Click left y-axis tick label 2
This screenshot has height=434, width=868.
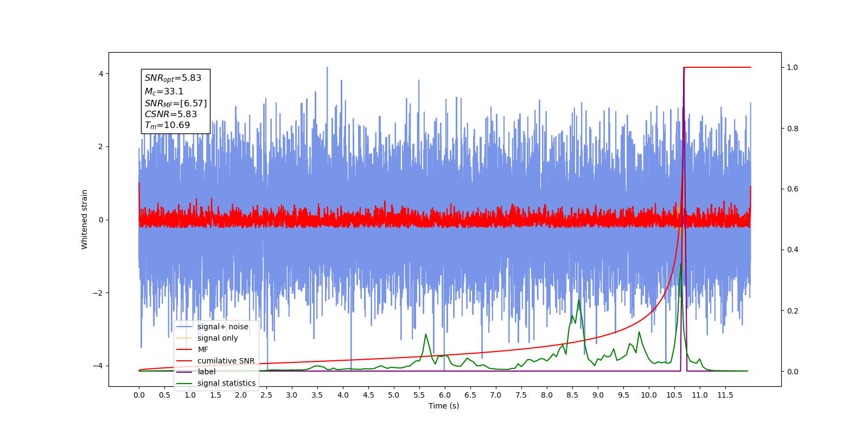[101, 146]
